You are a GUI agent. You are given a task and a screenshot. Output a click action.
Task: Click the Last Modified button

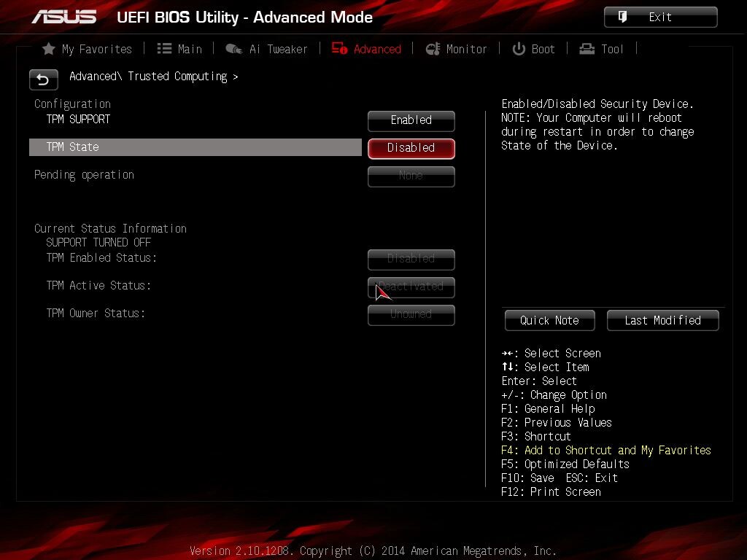tap(662, 321)
